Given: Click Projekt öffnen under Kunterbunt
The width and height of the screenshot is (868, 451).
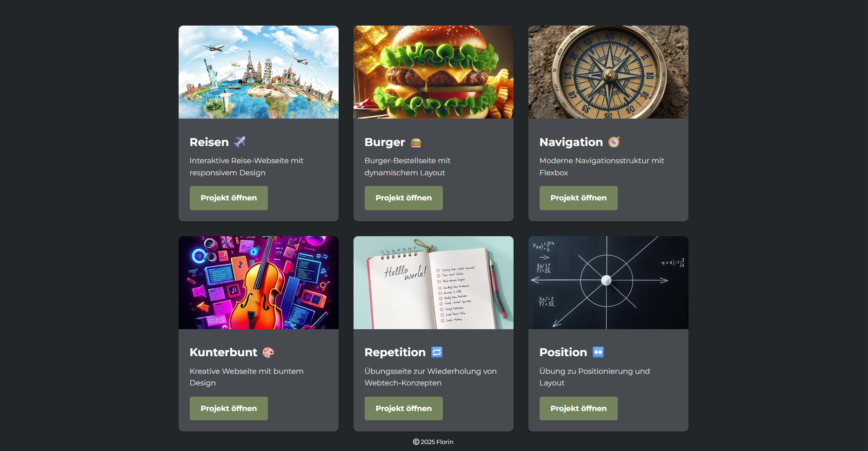Looking at the screenshot, I should (x=229, y=409).
